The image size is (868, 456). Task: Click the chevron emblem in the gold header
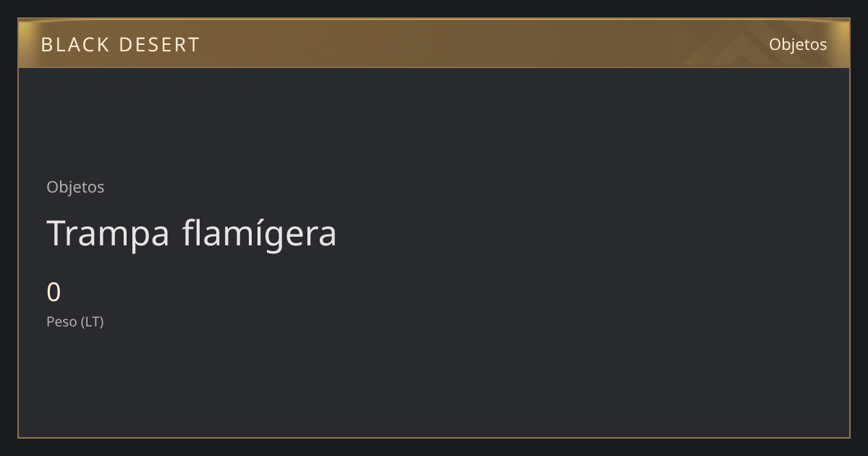(731, 48)
